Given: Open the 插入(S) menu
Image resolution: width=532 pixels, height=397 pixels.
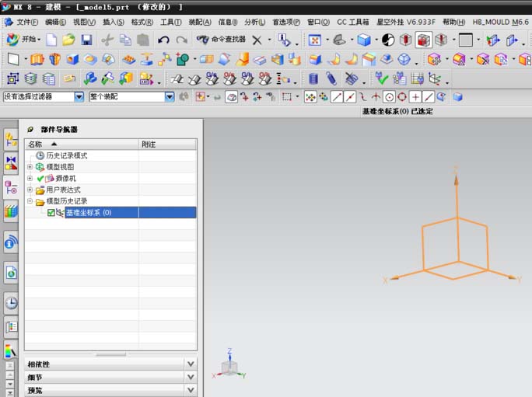Looking at the screenshot, I should click(114, 23).
